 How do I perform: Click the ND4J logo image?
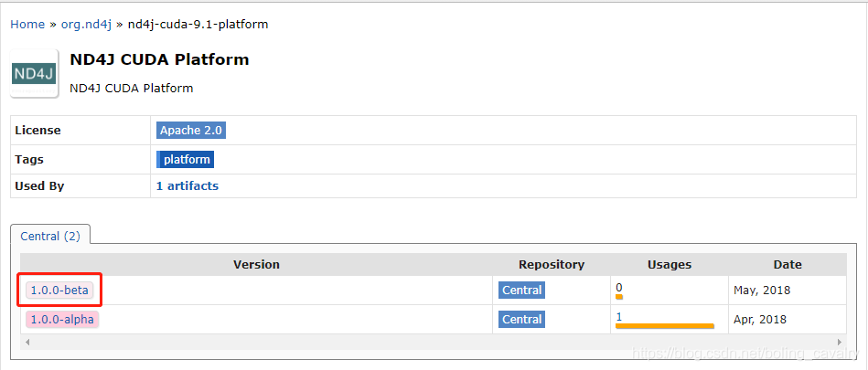click(x=35, y=74)
